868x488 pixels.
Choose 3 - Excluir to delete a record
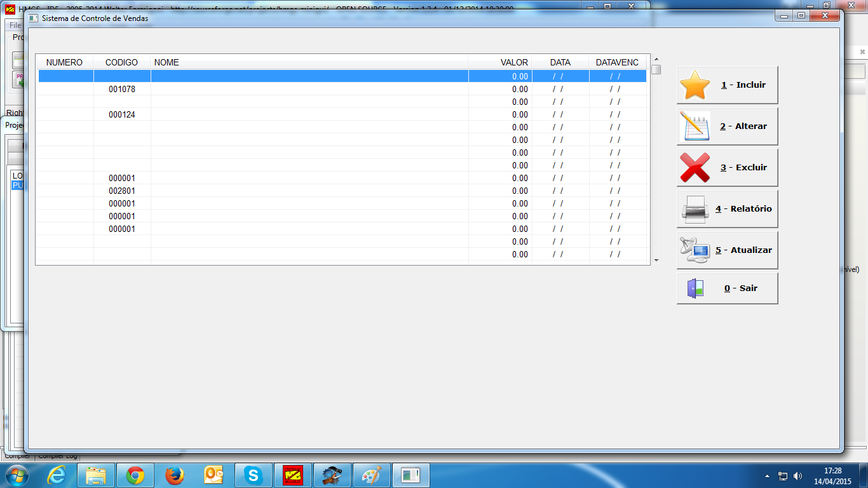tap(727, 168)
